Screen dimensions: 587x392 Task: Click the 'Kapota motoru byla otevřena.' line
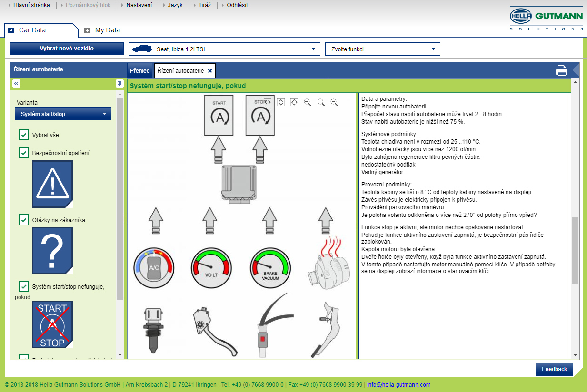(x=398, y=249)
